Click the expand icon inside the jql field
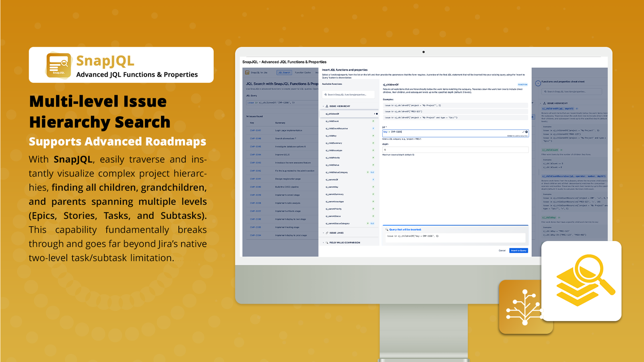The image size is (644, 362). click(522, 132)
